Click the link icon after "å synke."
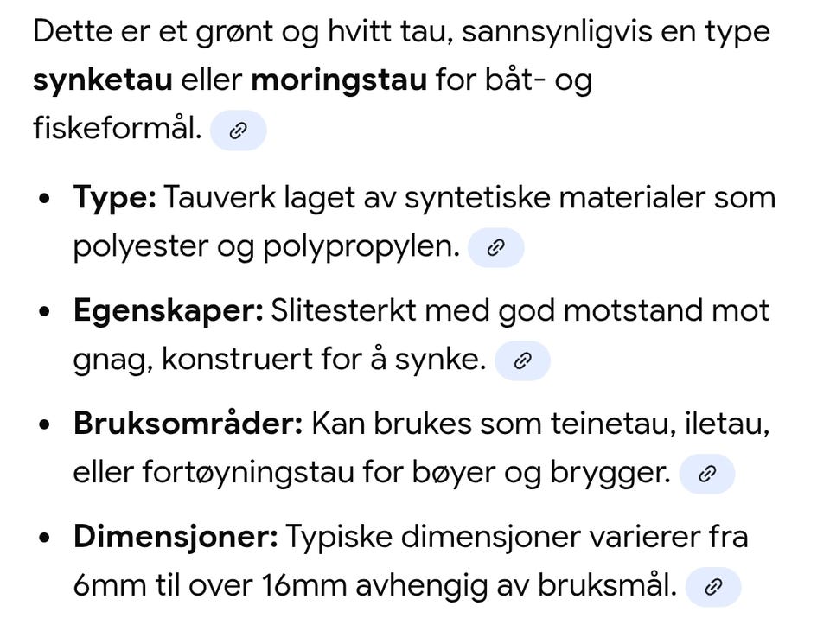The image size is (830, 644). [521, 360]
